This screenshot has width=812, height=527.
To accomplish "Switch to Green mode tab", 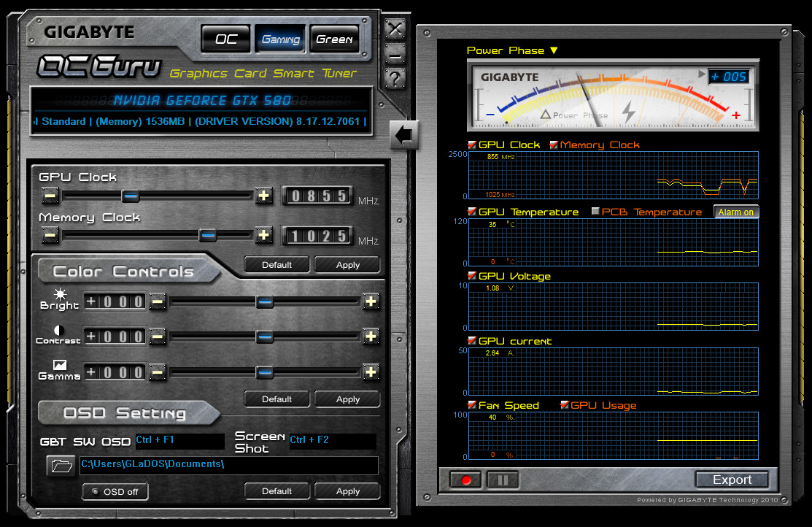I will point(335,39).
